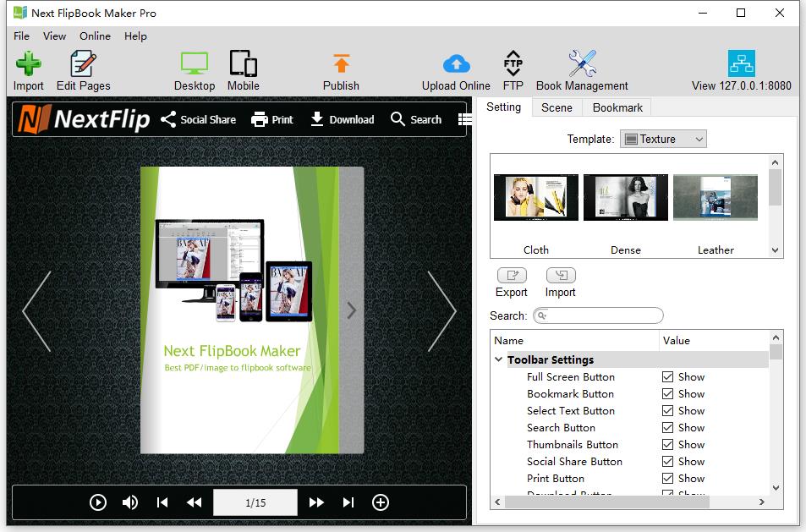The width and height of the screenshot is (806, 532).
Task: Collapse the Toolbar Settings group
Action: click(499, 360)
